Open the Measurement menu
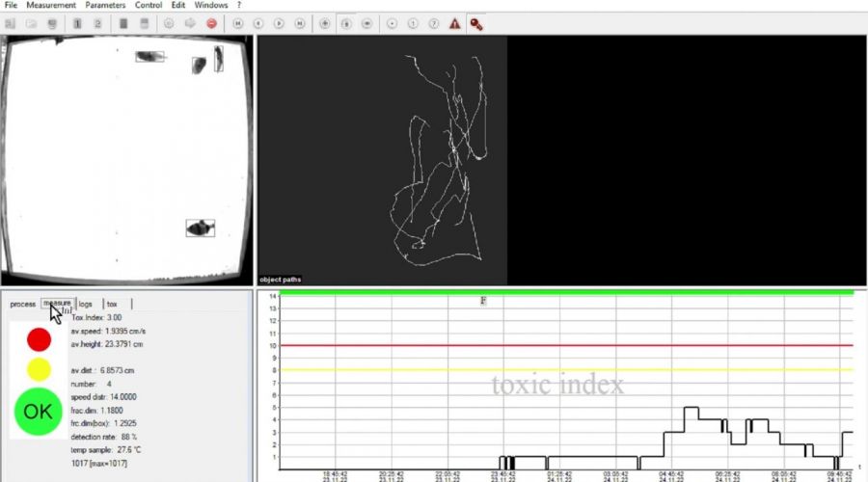 pyautogui.click(x=51, y=5)
